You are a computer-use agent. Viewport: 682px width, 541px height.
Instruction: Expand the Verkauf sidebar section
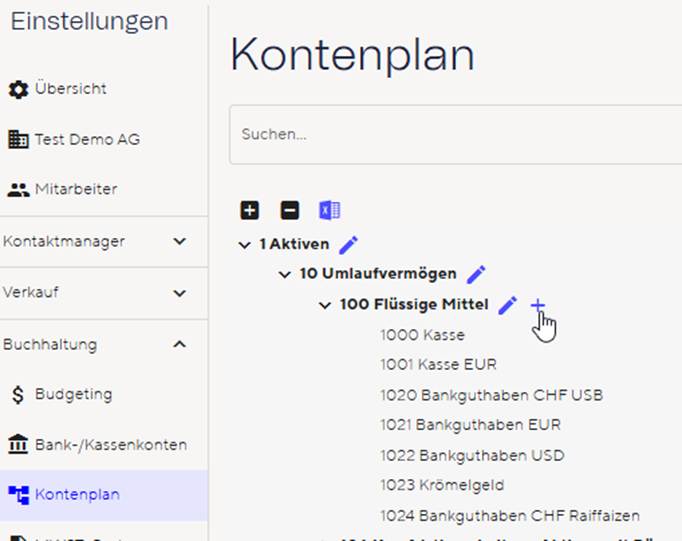click(x=179, y=293)
